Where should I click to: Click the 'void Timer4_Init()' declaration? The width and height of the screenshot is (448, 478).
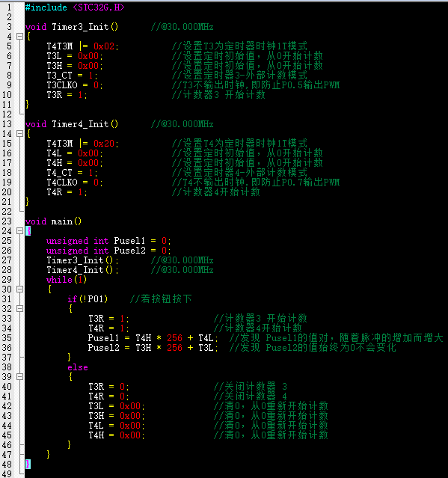pyautogui.click(x=72, y=124)
